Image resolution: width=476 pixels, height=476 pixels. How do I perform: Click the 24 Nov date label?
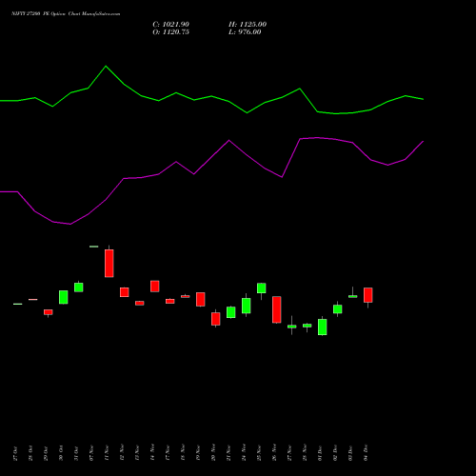point(244,452)
